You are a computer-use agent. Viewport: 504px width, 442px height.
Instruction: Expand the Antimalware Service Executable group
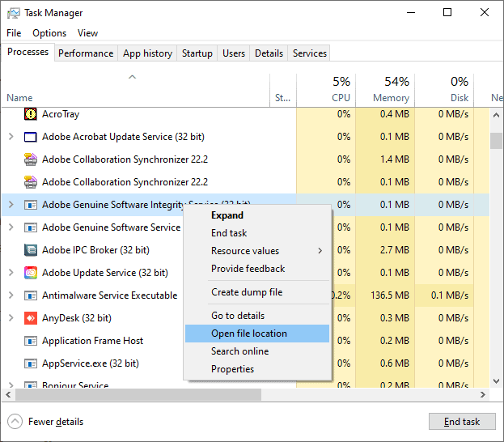[11, 295]
